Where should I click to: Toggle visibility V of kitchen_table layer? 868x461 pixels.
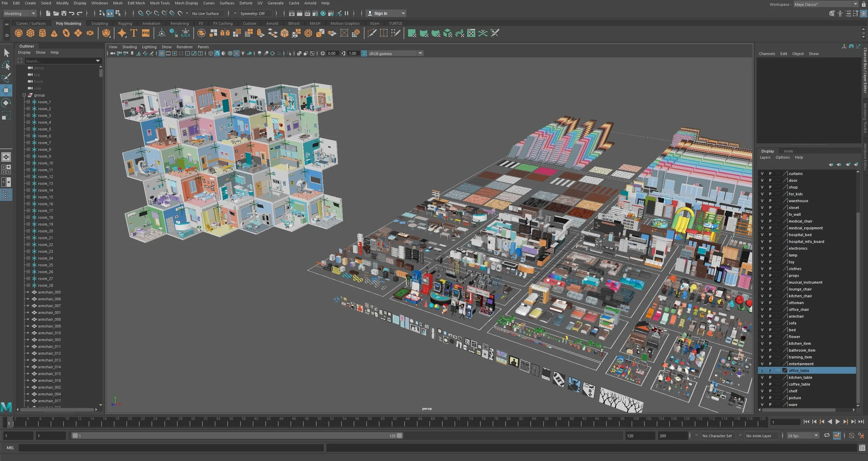click(762, 377)
